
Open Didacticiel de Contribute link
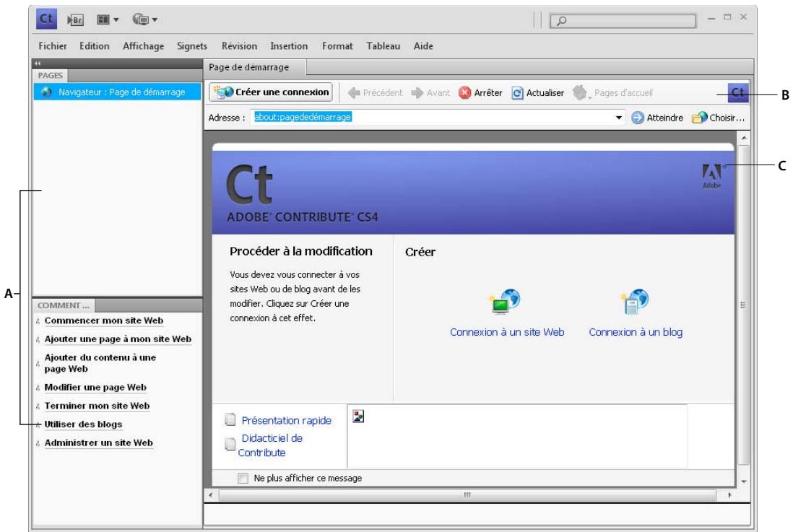(x=270, y=445)
